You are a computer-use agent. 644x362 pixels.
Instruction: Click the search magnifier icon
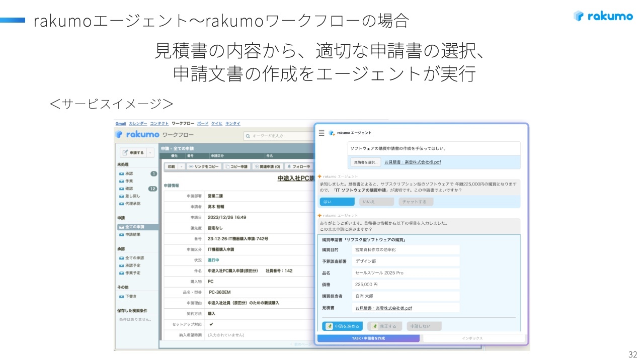[248, 136]
